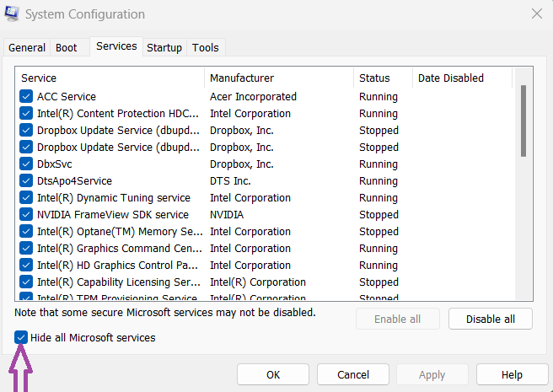
Task: Toggle the DbxSvc service checkbox
Action: (26, 164)
